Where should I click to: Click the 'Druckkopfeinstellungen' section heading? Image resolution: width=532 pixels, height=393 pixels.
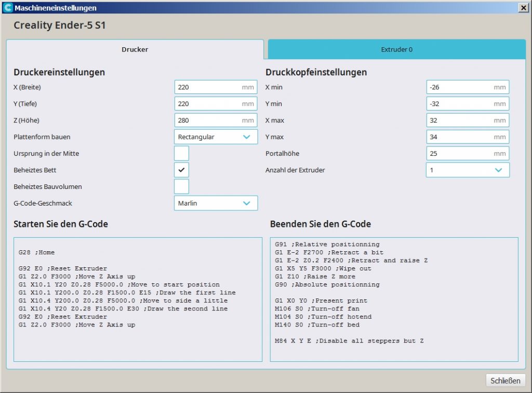pos(316,72)
